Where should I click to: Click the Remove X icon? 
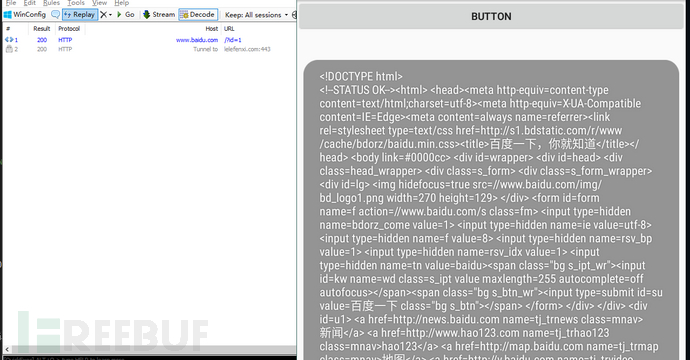(103, 15)
